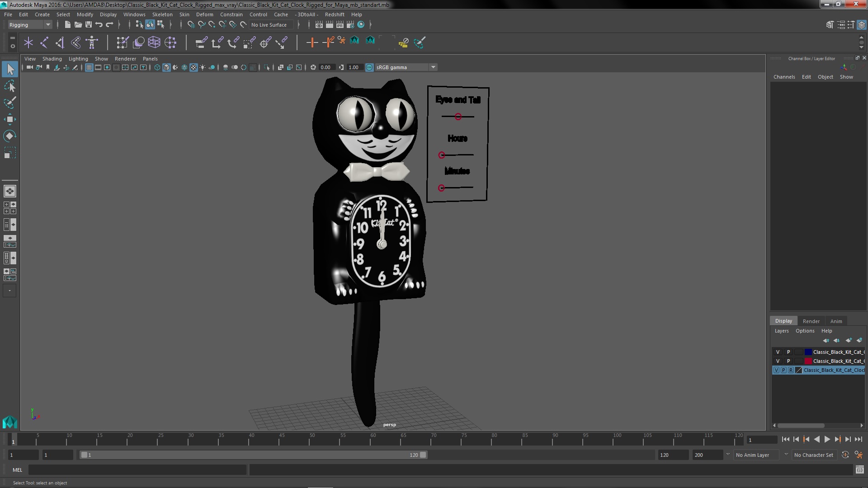868x488 pixels.
Task: Click the Parent constraint shelf icon
Action: pos(202,42)
